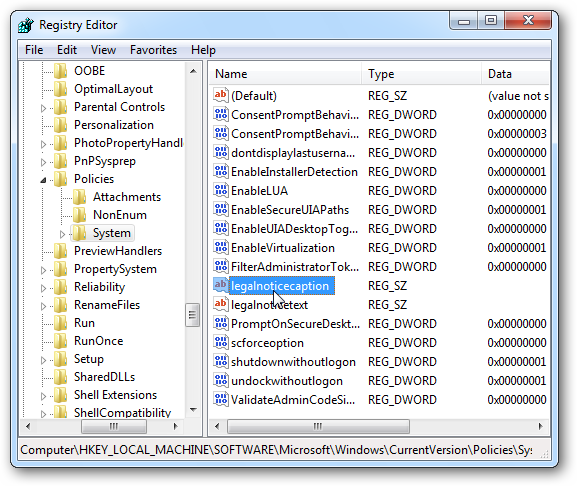Click the EnableLUA DWORD icon
The width and height of the screenshot is (577, 486).
point(220,190)
